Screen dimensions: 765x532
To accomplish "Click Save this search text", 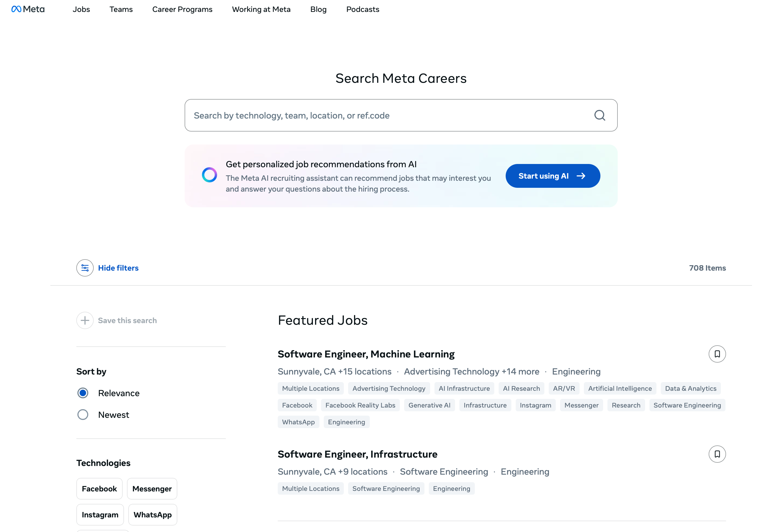I will [127, 320].
